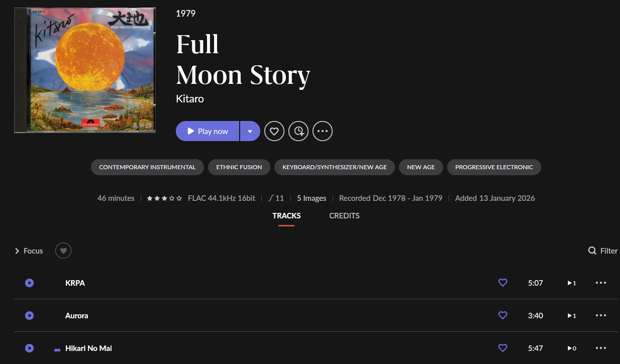
Task: Open the Kitaro artist link
Action: click(x=190, y=98)
